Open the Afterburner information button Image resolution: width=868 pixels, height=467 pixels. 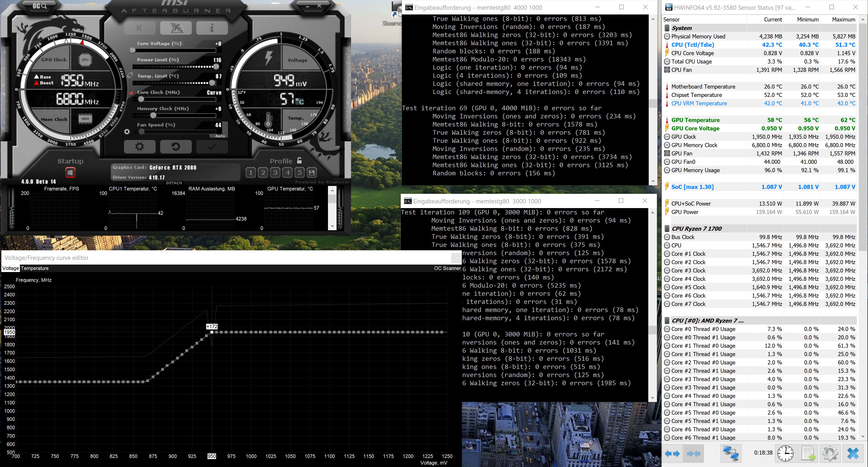(212, 28)
